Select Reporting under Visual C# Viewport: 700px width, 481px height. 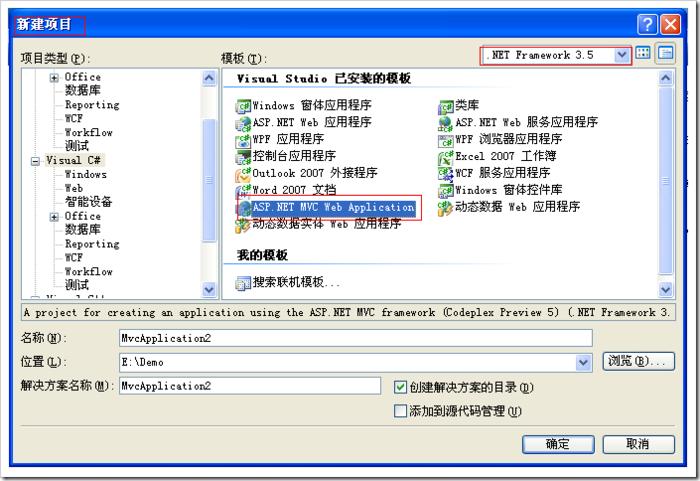(x=92, y=244)
